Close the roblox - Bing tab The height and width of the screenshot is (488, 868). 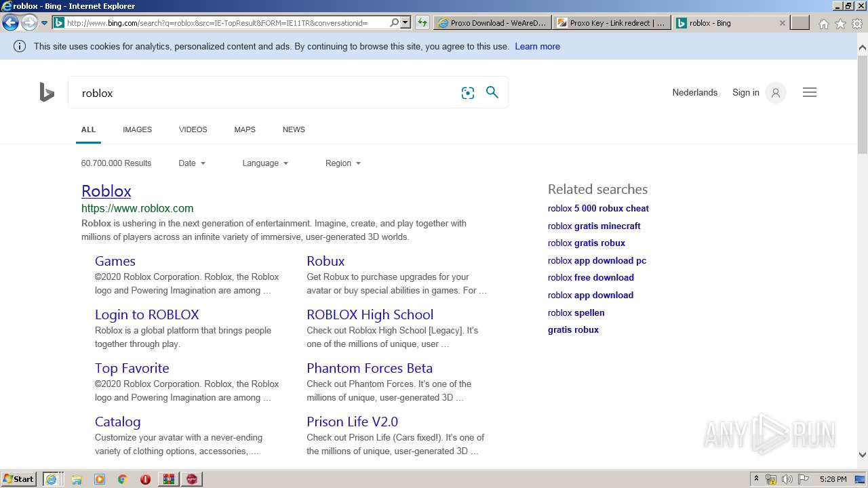[782, 22]
